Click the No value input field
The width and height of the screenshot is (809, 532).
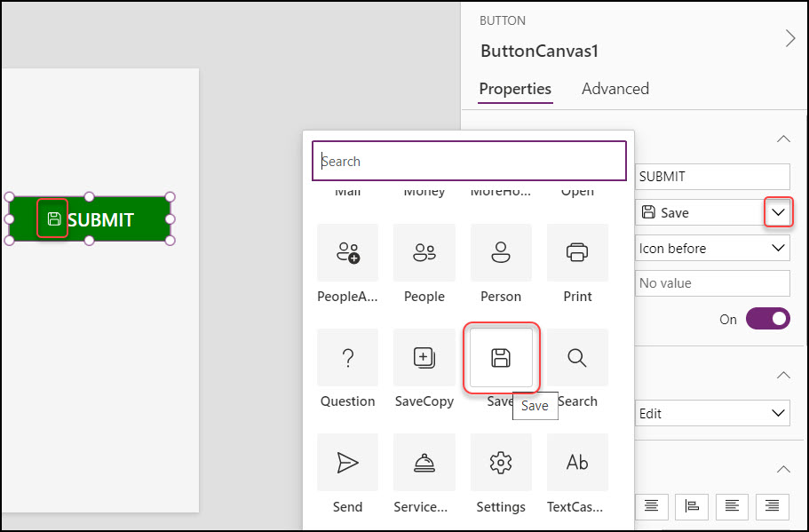click(712, 283)
